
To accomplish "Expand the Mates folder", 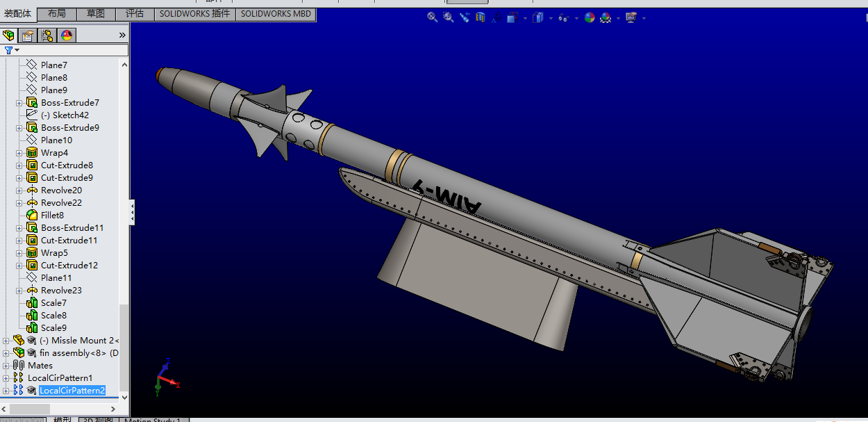I will tap(6, 366).
